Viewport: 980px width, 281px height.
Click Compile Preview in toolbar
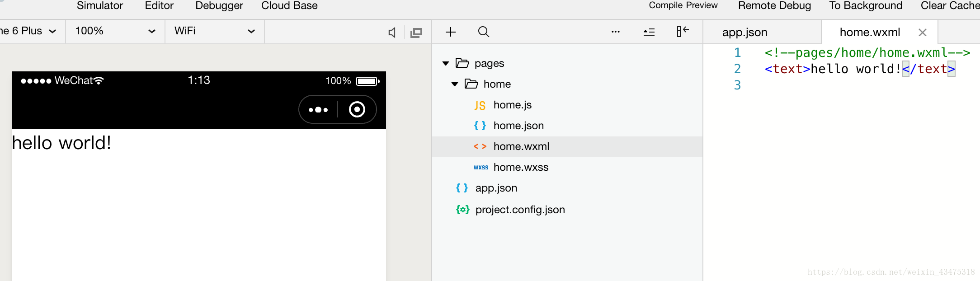683,5
